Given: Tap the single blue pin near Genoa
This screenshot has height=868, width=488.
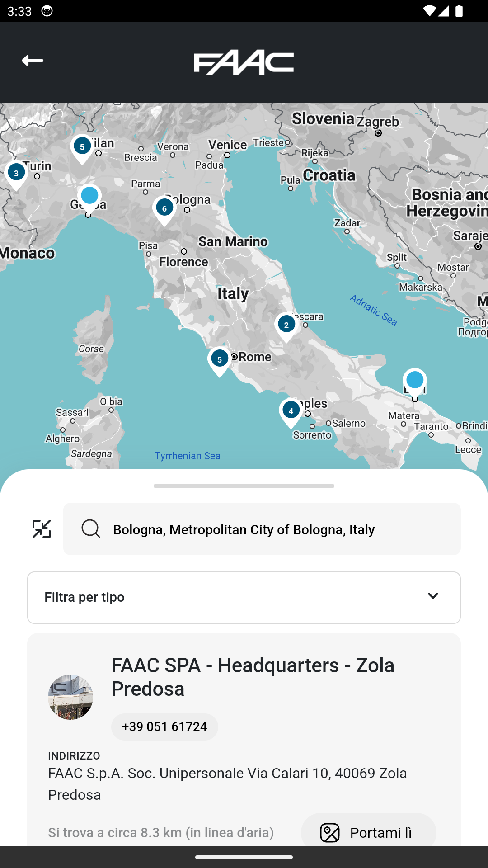Looking at the screenshot, I should pyautogui.click(x=89, y=196).
